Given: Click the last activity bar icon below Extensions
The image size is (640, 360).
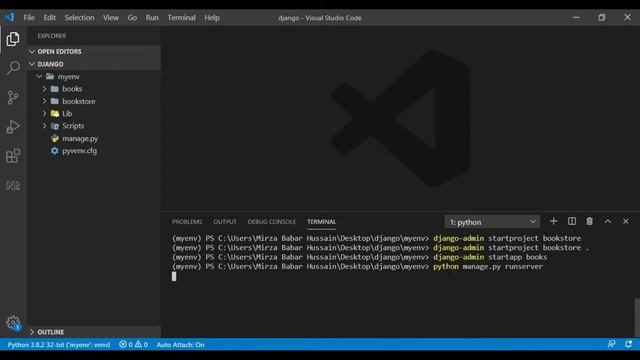Looking at the screenshot, I should coord(13,186).
